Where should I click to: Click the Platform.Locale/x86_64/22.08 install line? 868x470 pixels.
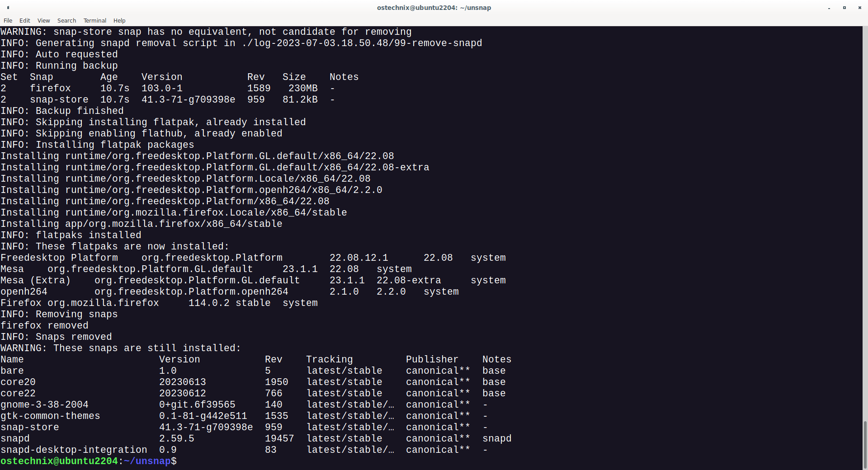[185, 179]
